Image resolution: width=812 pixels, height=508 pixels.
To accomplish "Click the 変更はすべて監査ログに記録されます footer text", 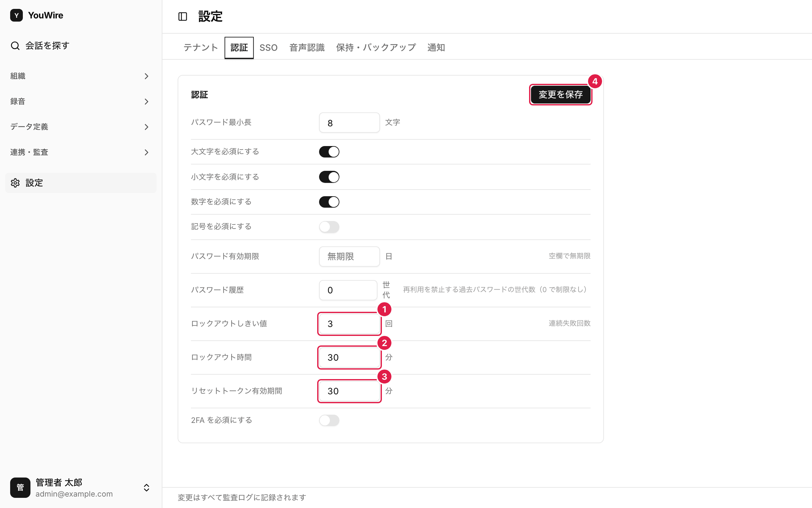I will coord(242,498).
